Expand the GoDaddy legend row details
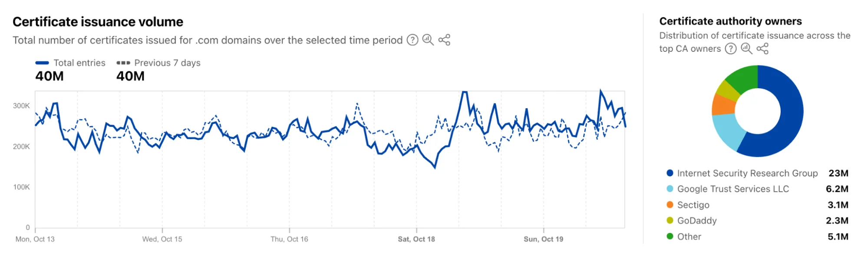Viewport: 868px width, 259px height. pyautogui.click(x=697, y=220)
